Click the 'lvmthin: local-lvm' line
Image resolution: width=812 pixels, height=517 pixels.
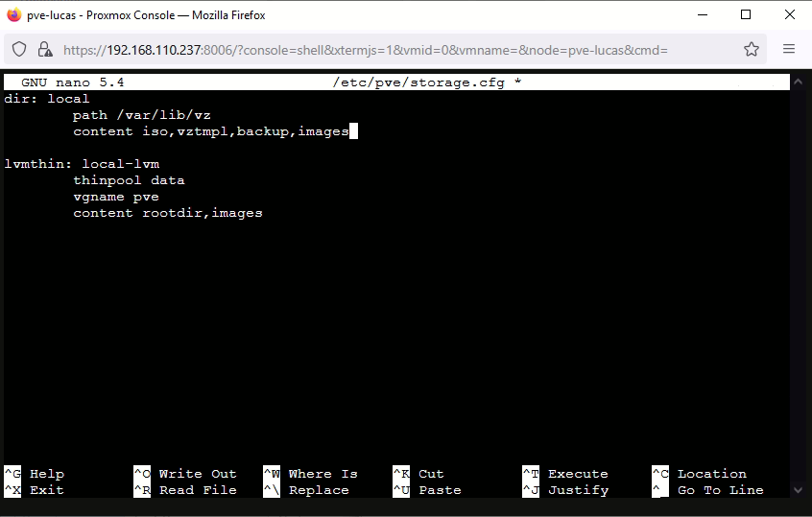(x=82, y=164)
